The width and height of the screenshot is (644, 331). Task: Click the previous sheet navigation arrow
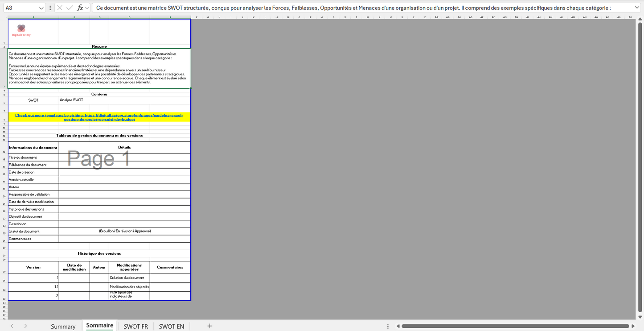point(12,326)
